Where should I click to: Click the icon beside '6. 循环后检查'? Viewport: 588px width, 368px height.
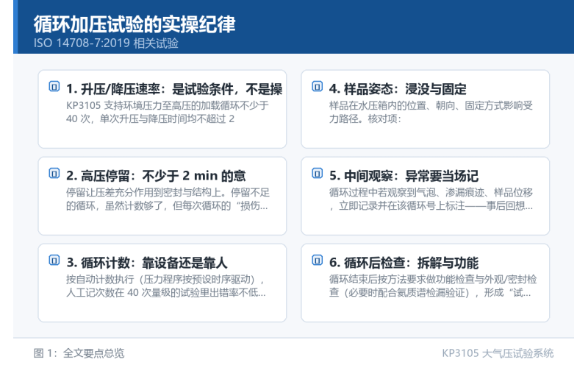click(x=318, y=260)
